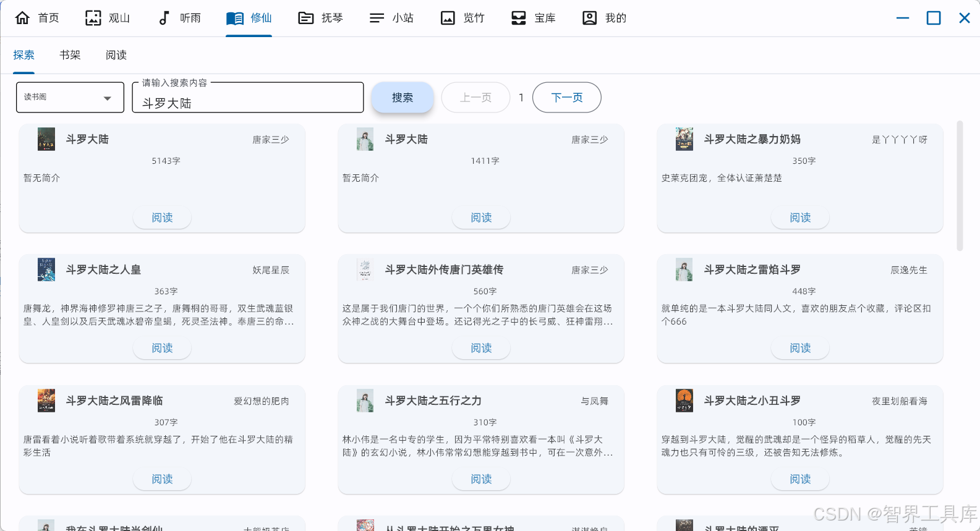This screenshot has height=531, width=980.
Task: Switch to the 阅读 tab
Action: tap(116, 55)
